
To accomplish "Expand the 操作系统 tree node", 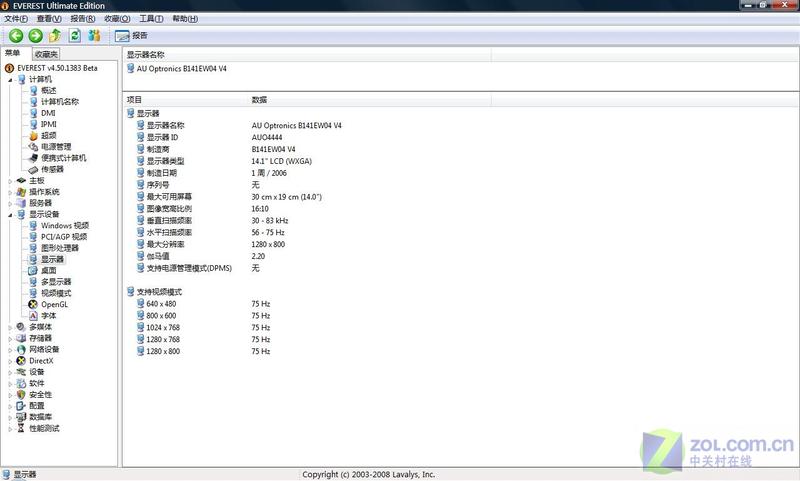I will click(x=10, y=192).
